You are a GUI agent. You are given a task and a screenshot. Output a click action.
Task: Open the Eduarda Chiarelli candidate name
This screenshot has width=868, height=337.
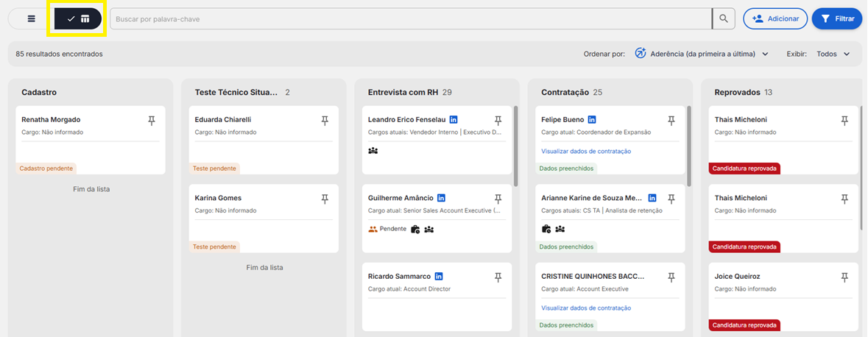(x=224, y=119)
